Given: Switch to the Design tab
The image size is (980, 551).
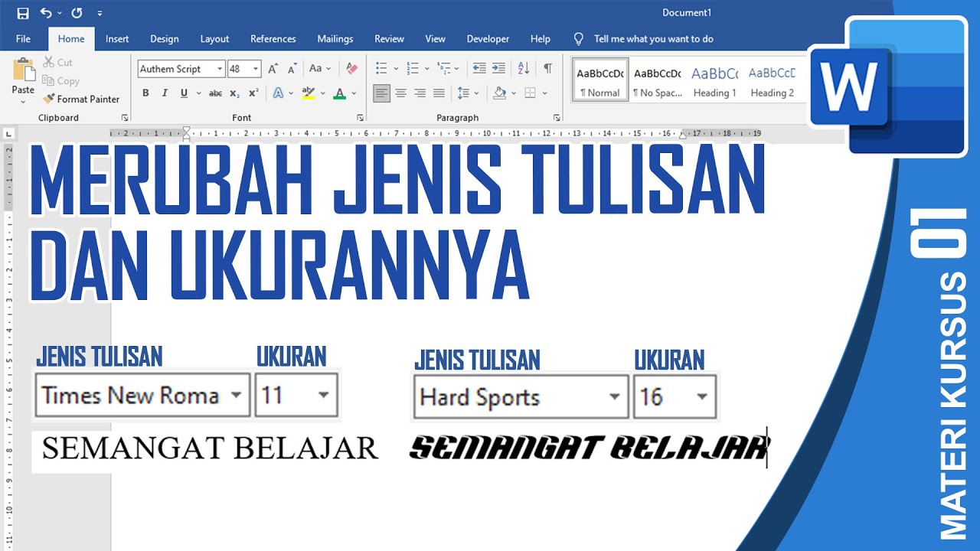Looking at the screenshot, I should coord(164,39).
